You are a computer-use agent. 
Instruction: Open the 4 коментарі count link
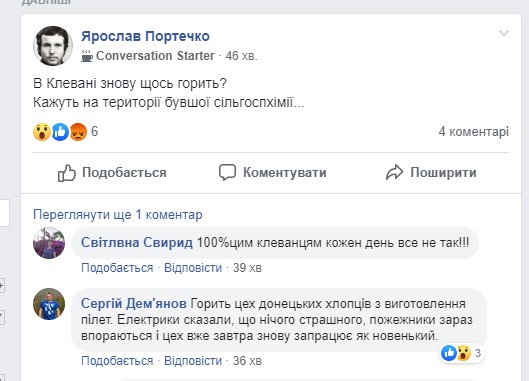[473, 131]
